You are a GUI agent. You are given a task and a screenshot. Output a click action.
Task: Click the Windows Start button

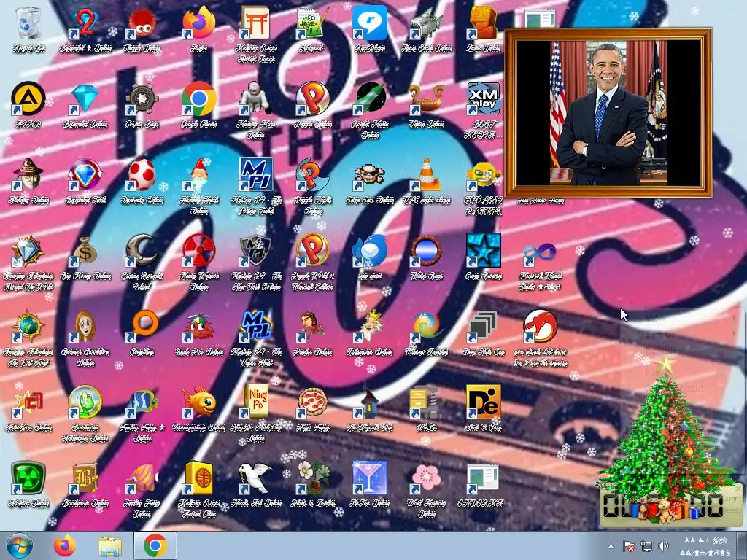(x=20, y=545)
